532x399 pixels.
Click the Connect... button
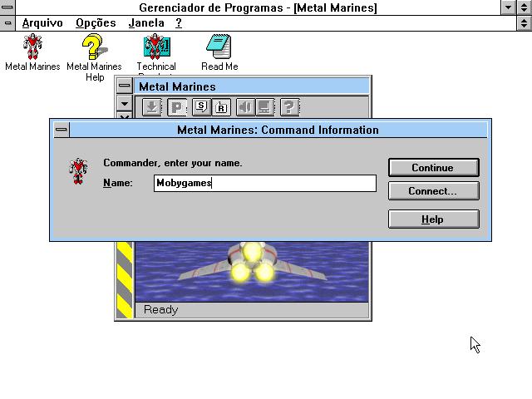coord(433,191)
